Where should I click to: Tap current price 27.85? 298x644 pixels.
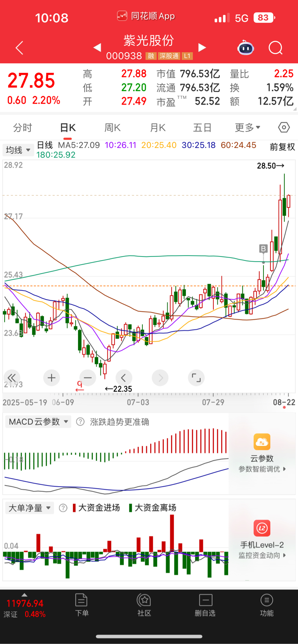click(31, 81)
